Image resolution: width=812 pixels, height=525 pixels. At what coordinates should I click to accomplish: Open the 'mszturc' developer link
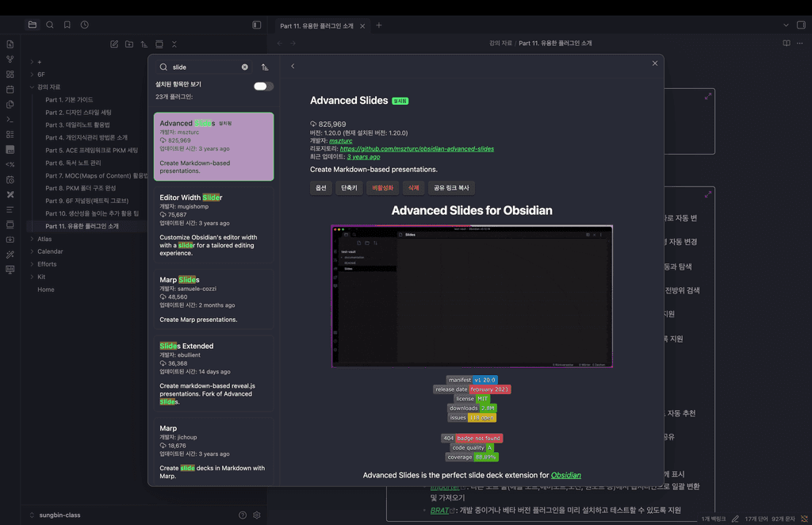(x=340, y=141)
